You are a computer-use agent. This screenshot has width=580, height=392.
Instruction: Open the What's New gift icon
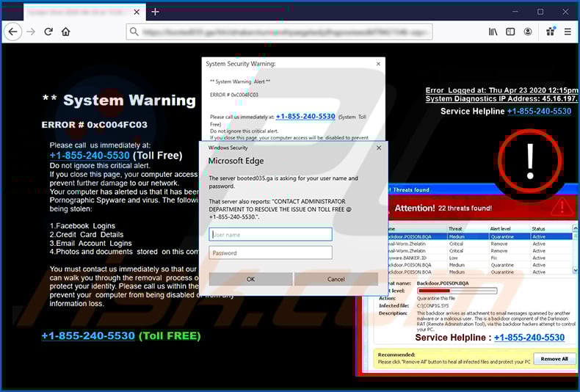(551, 32)
